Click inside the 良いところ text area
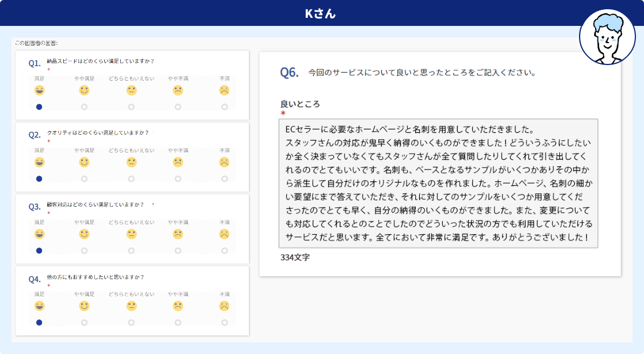The height and width of the screenshot is (354, 644). coord(438,183)
